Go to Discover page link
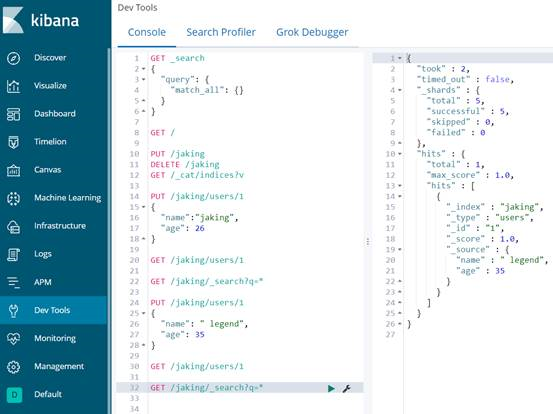Viewport: 553px width, 414px height. (50, 58)
